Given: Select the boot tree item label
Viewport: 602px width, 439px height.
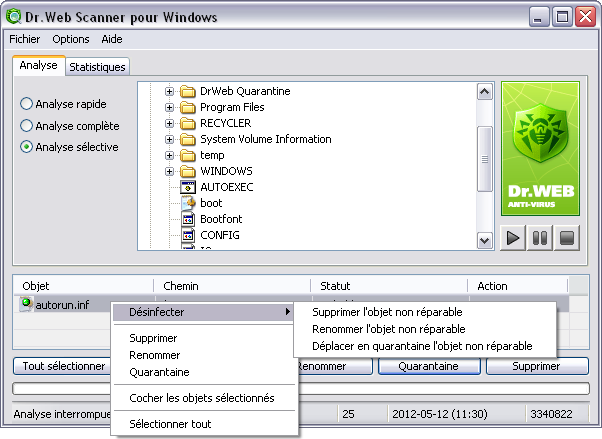Looking at the screenshot, I should 211,203.
